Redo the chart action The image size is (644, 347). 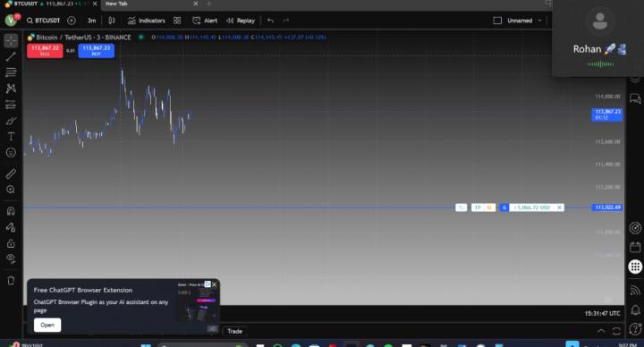tap(286, 21)
